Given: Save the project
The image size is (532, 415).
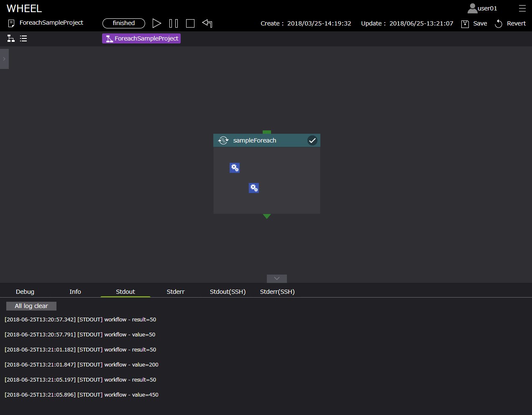Looking at the screenshot, I should click(474, 23).
